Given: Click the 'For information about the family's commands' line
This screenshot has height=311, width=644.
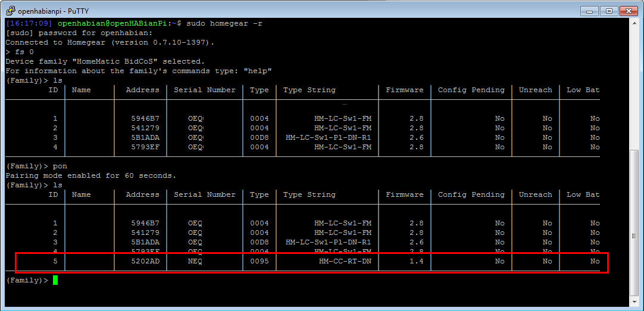Looking at the screenshot, I should click(x=139, y=71).
